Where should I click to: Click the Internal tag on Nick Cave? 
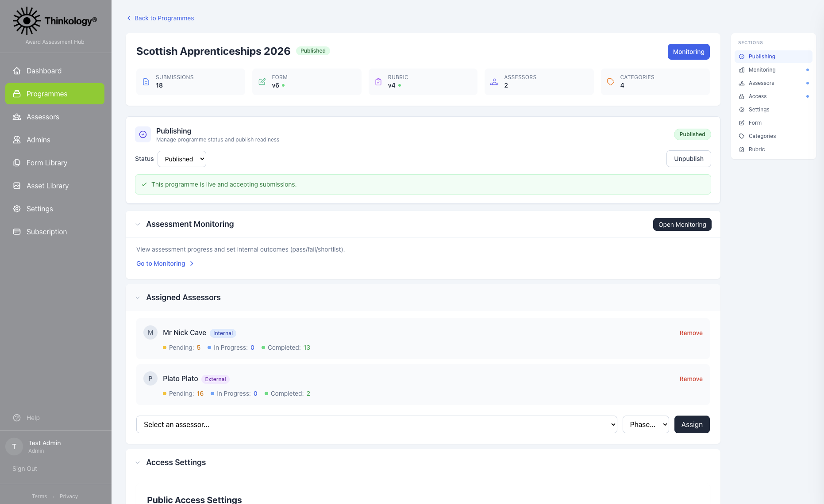coord(223,333)
